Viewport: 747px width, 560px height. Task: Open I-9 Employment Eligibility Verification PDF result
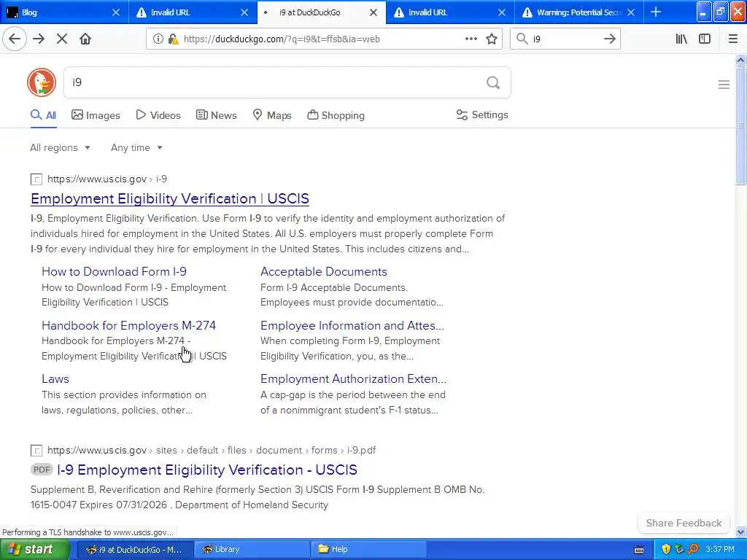206,470
